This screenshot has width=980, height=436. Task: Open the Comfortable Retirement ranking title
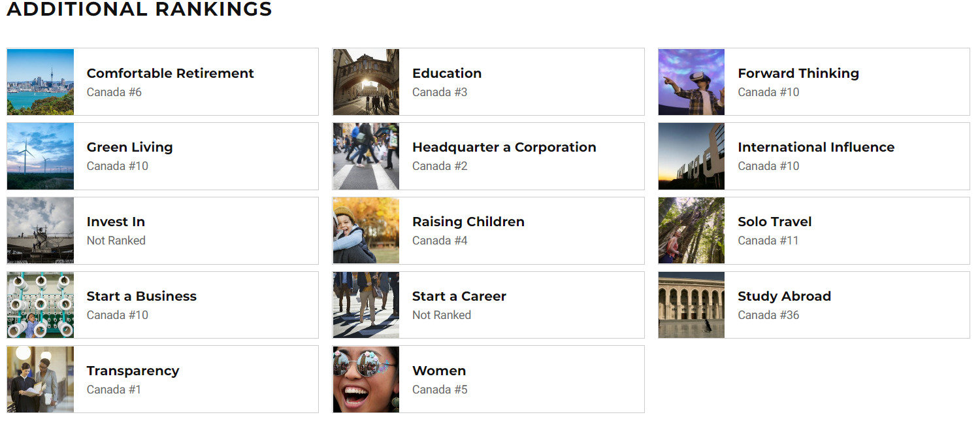(x=170, y=73)
